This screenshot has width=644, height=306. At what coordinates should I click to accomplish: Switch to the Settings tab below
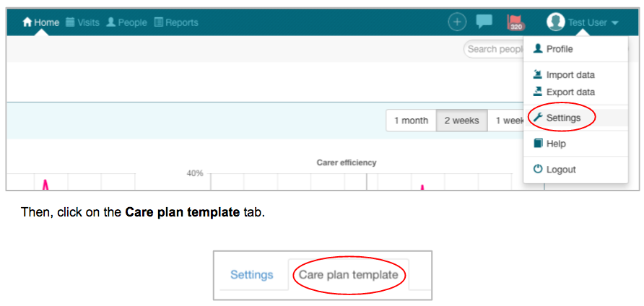[251, 275]
